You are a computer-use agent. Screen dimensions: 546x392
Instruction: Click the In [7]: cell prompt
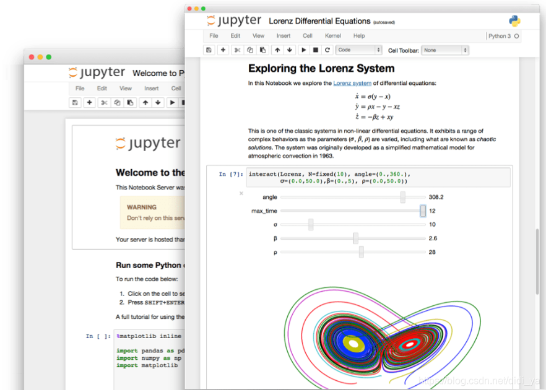coord(231,174)
